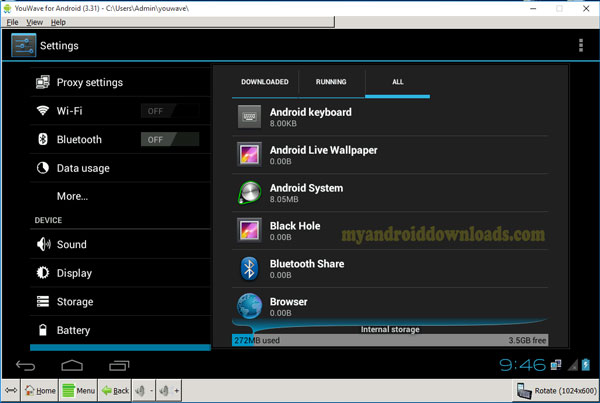Image resolution: width=600 pixels, height=403 pixels.
Task: Click the network status icon near clock
Action: (556, 365)
